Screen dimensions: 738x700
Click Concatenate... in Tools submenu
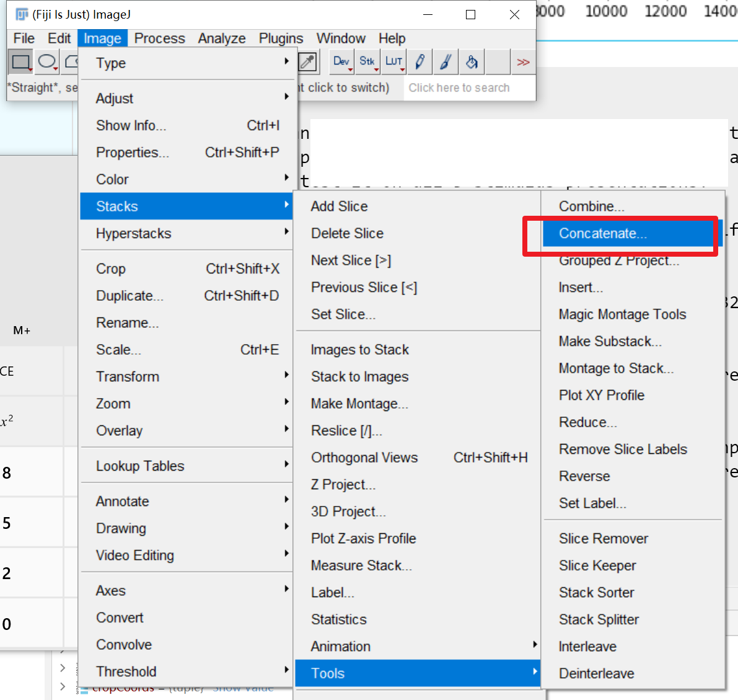pyautogui.click(x=633, y=233)
